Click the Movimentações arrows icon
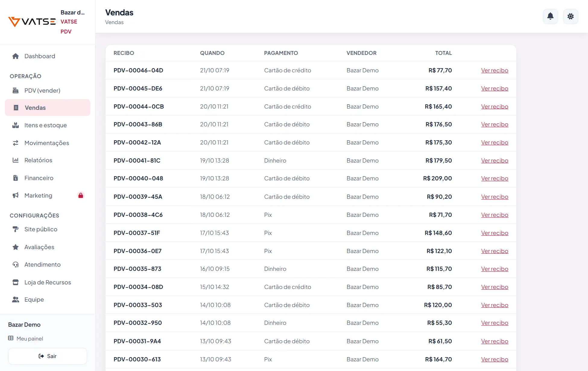The height and width of the screenshot is (371, 588). pos(16,143)
